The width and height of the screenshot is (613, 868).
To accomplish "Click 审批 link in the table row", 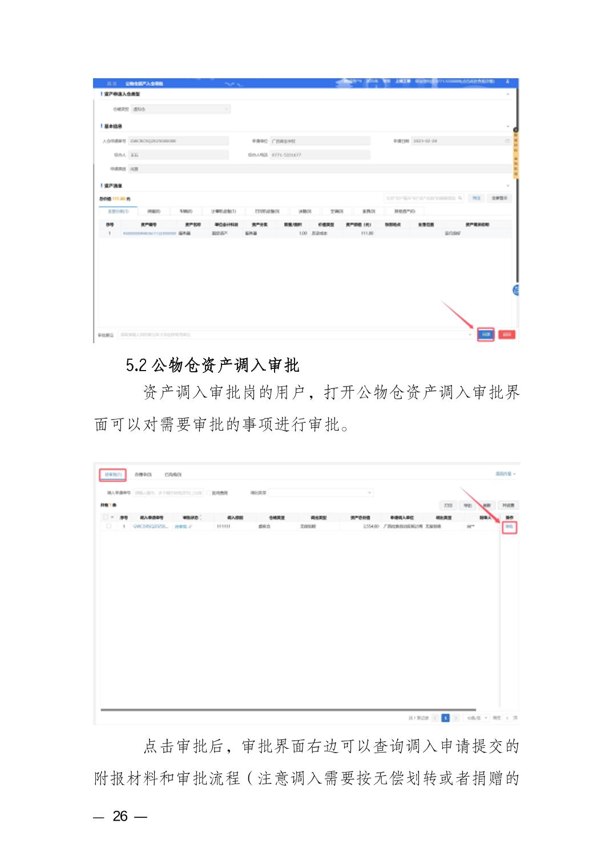I will tap(509, 527).
